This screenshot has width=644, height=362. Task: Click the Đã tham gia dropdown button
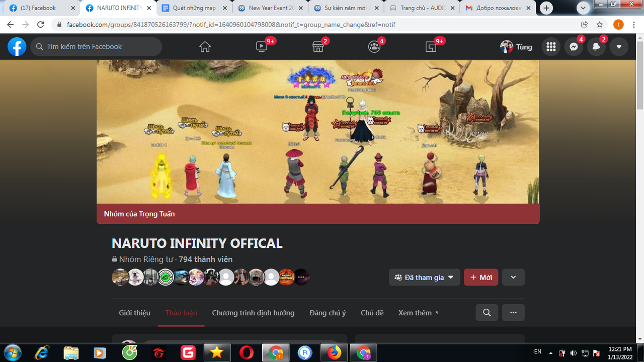coord(424,277)
